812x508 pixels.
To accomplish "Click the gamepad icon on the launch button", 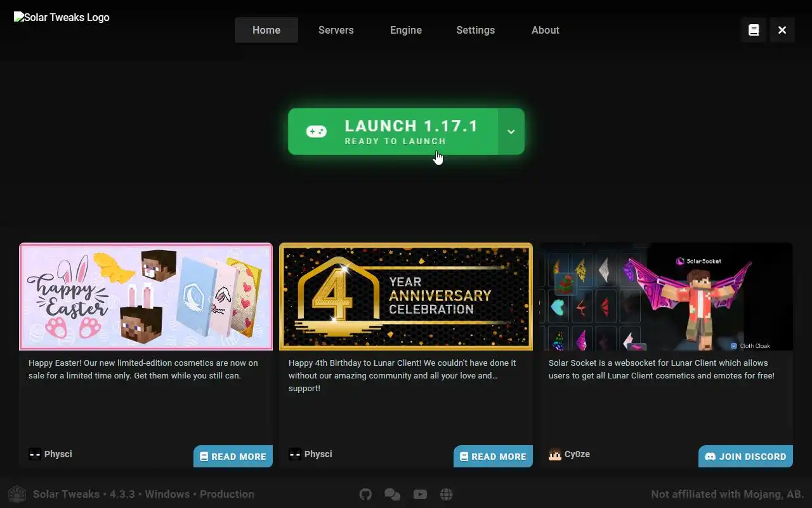I will (317, 131).
